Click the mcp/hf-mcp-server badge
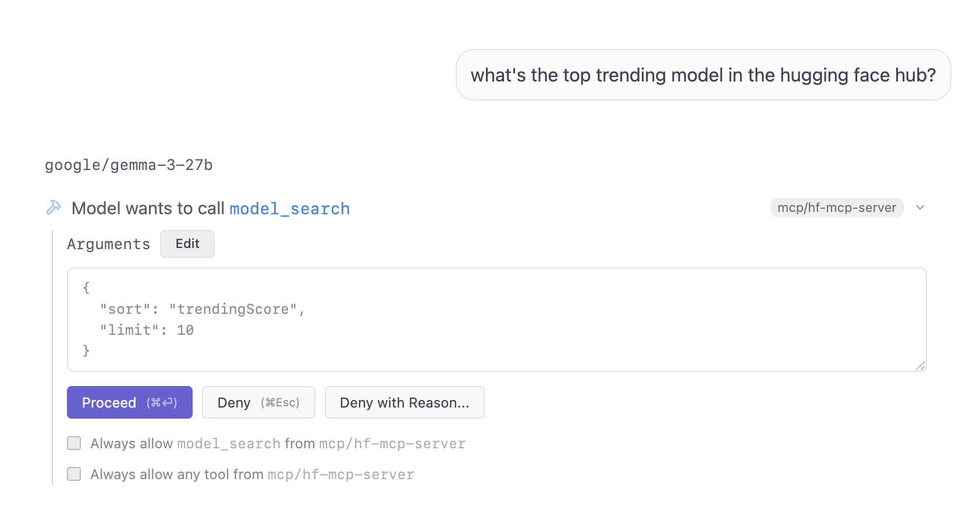 click(836, 208)
